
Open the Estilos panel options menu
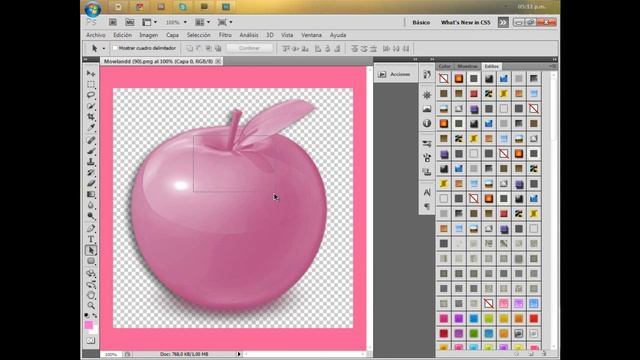tap(553, 66)
